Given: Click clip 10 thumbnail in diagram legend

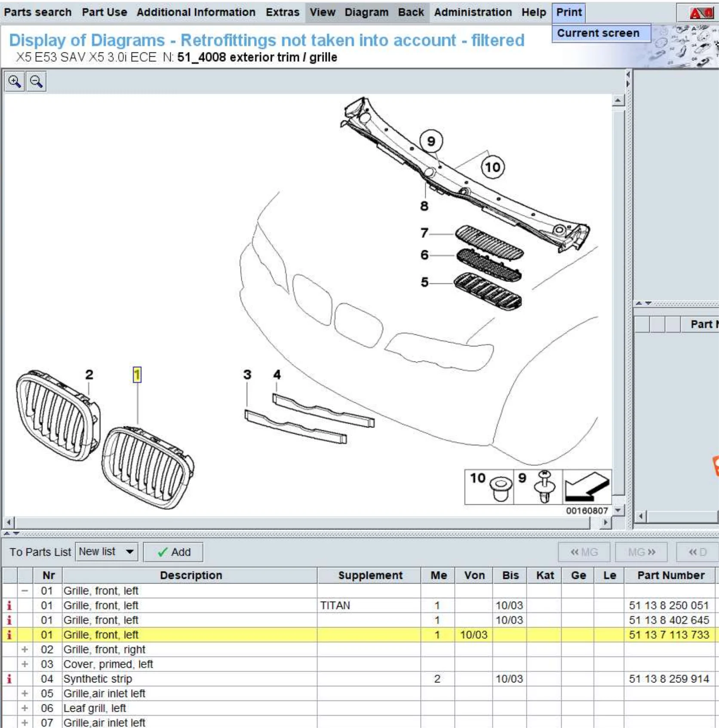Looking at the screenshot, I should click(x=489, y=487).
